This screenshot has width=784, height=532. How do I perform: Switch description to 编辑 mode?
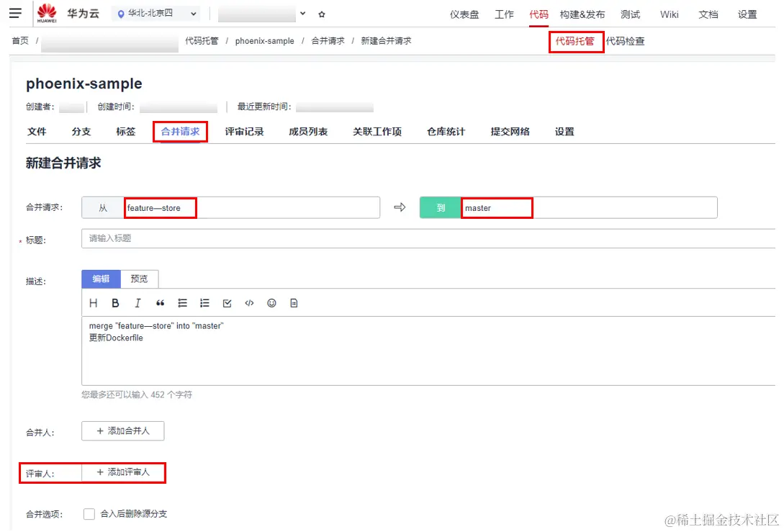coord(101,279)
